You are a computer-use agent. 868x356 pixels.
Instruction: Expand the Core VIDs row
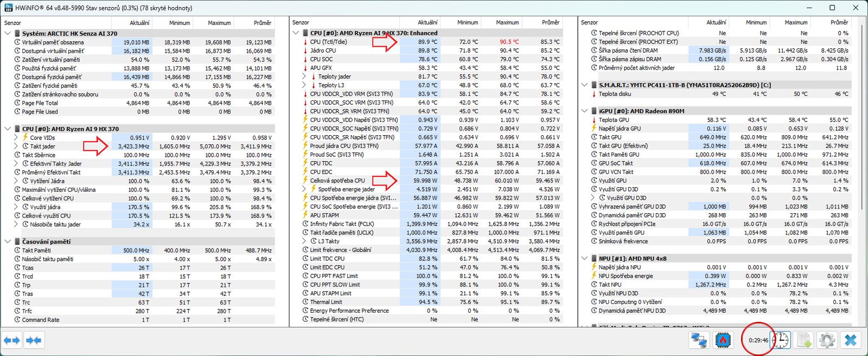16,138
